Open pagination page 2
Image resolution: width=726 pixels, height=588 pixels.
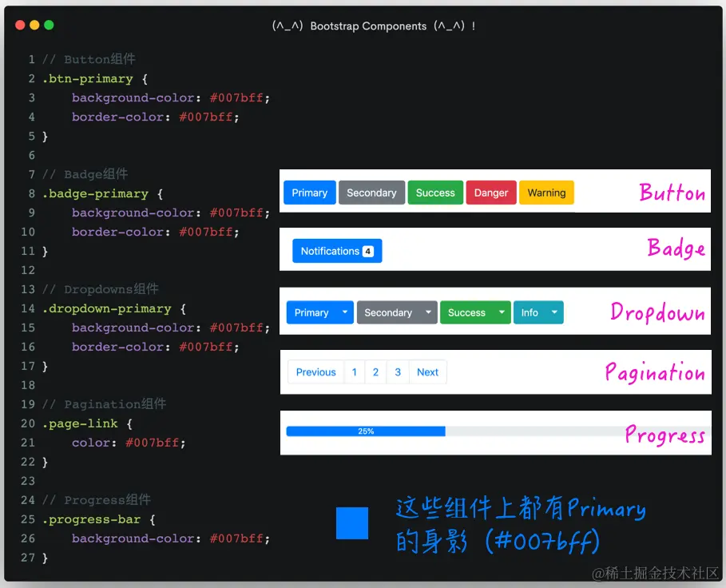coord(376,371)
